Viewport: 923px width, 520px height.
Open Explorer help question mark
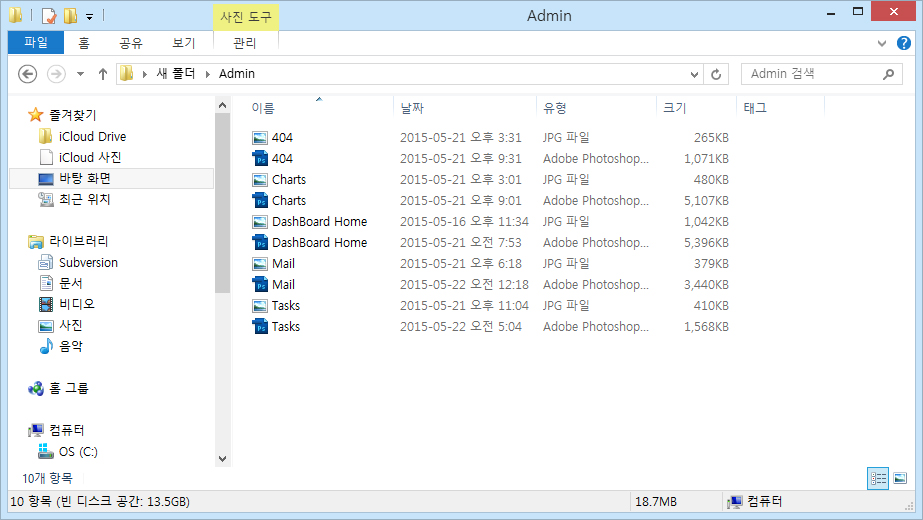click(904, 43)
